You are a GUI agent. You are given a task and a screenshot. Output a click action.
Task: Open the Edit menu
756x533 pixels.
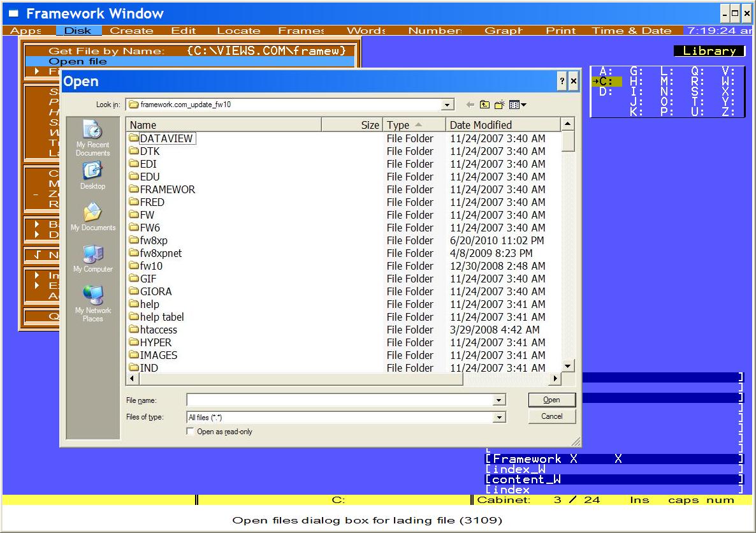click(x=183, y=31)
